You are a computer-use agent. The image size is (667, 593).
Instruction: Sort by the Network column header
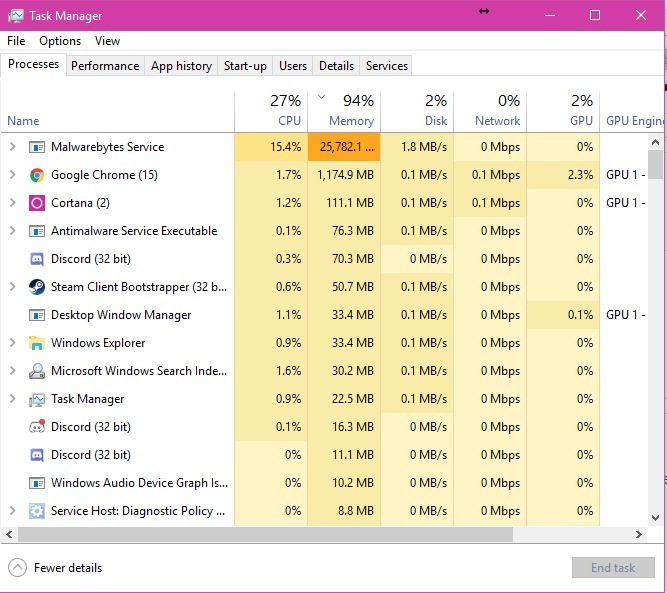(490, 111)
